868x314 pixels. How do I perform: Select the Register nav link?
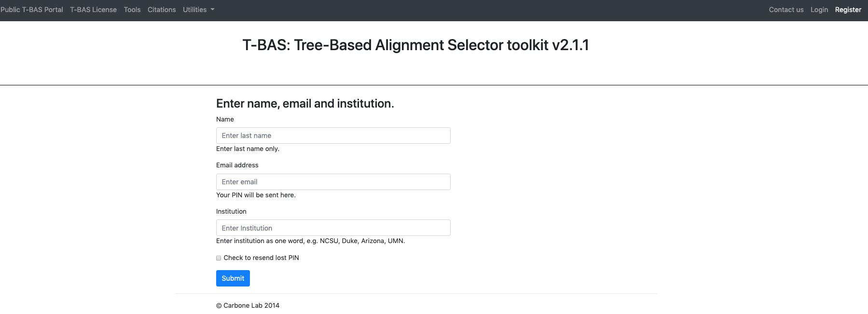click(x=848, y=10)
